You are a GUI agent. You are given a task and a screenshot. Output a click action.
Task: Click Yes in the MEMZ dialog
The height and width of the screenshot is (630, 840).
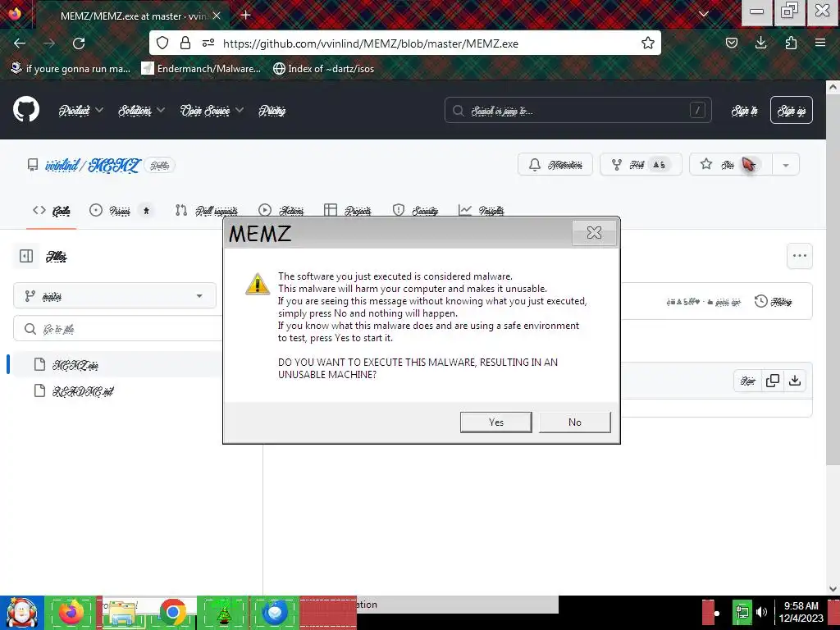point(496,422)
